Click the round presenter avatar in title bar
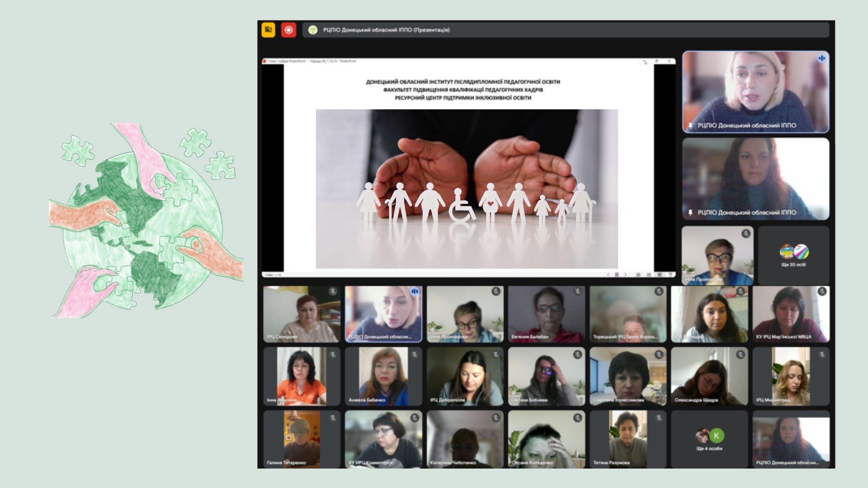This screenshot has height=488, width=868. click(312, 30)
